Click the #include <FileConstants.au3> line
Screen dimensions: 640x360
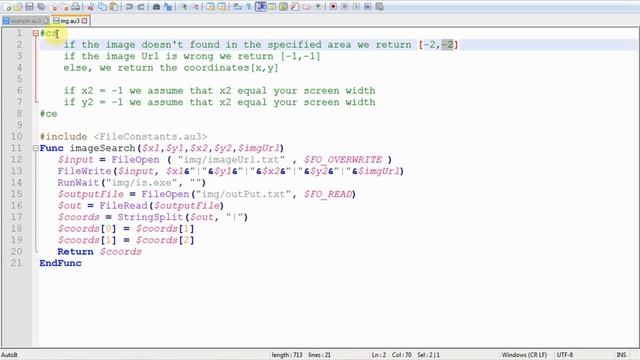click(123, 136)
